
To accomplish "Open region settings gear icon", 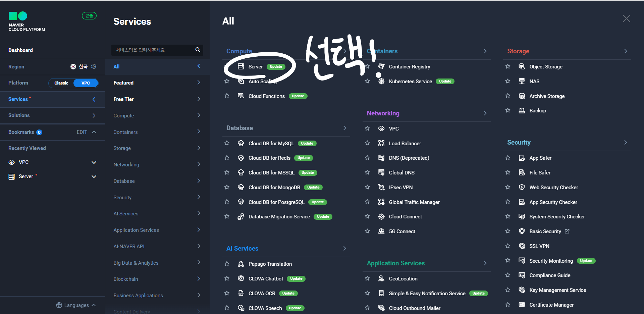I will pyautogui.click(x=94, y=66).
